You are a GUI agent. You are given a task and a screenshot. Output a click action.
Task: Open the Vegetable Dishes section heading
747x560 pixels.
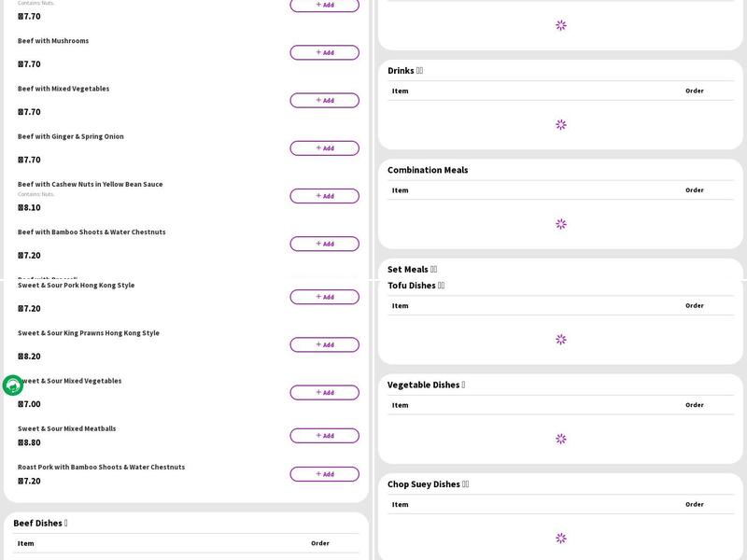(x=426, y=385)
